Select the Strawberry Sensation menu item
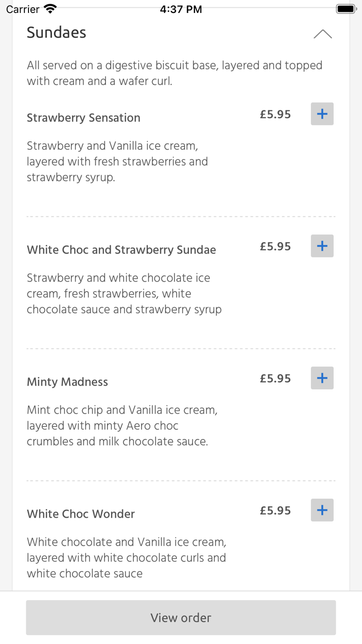362x644 pixels. click(83, 118)
